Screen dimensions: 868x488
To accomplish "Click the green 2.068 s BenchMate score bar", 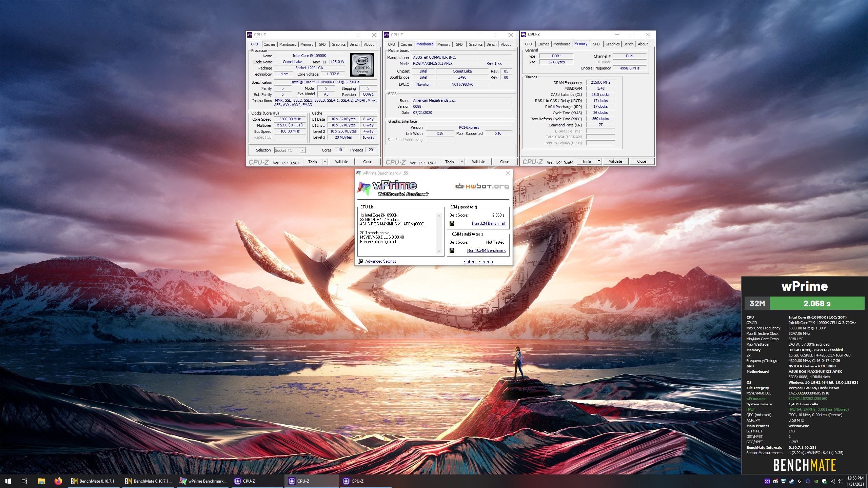I will coord(817,303).
